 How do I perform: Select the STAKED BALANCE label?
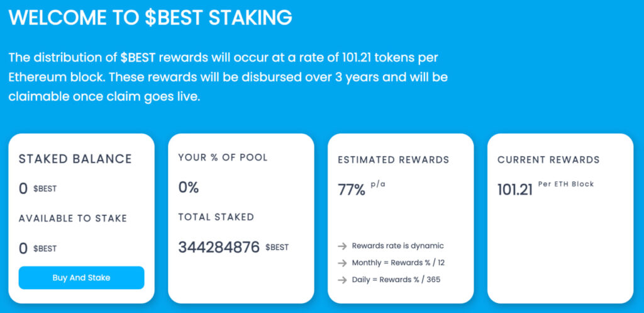tap(75, 159)
